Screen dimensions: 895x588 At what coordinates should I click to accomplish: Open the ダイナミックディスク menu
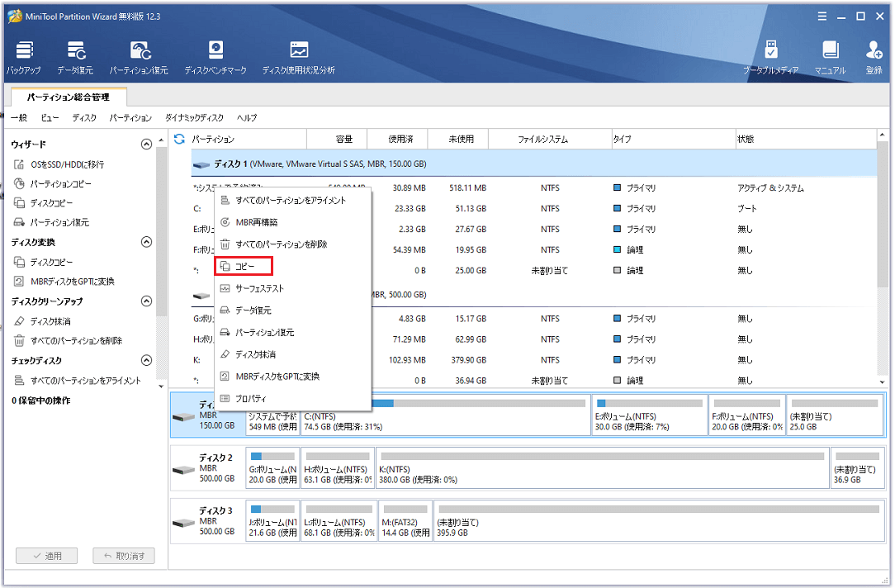[x=194, y=118]
